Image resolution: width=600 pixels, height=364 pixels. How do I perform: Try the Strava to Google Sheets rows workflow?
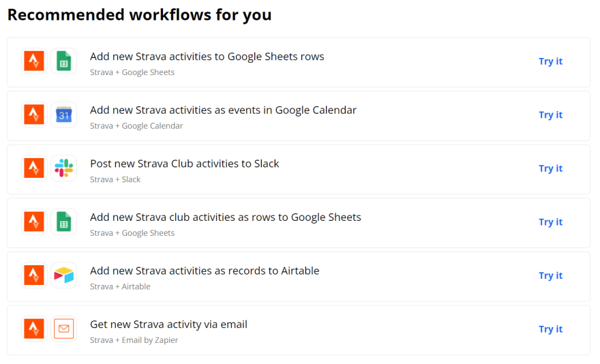pos(551,61)
